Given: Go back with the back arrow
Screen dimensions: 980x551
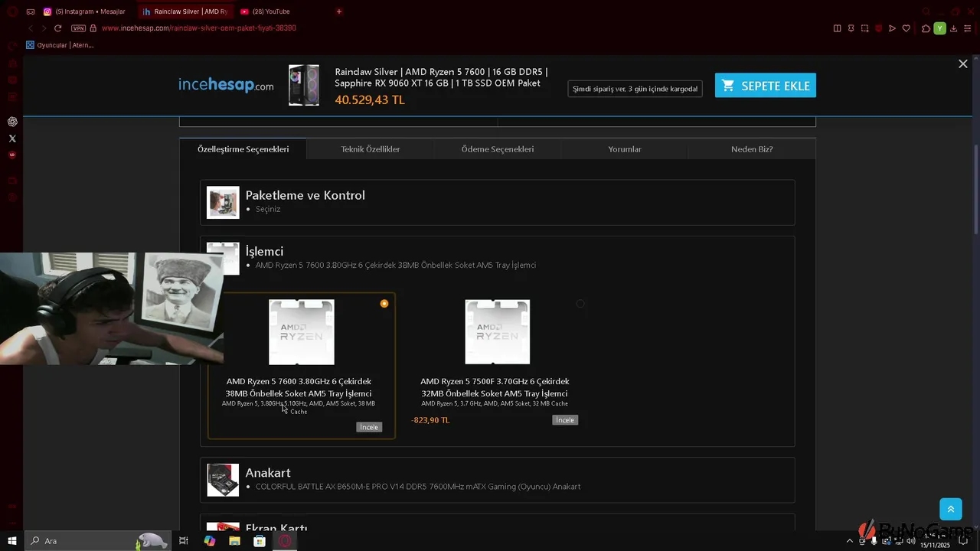Looking at the screenshot, I should point(31,28).
